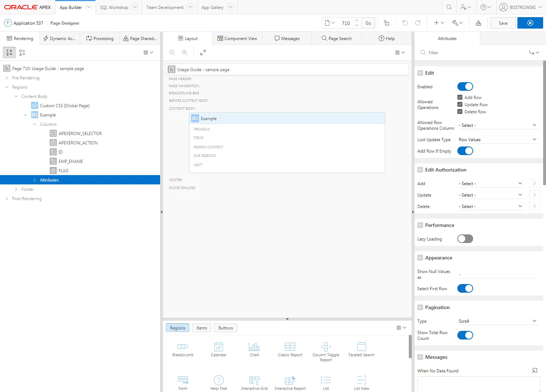The width and height of the screenshot is (546, 392).
Task: Click the Run Page play icon
Action: [x=530, y=23]
